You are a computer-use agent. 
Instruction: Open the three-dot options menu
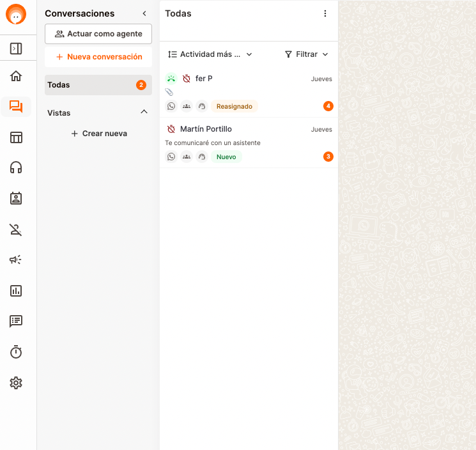tap(325, 13)
